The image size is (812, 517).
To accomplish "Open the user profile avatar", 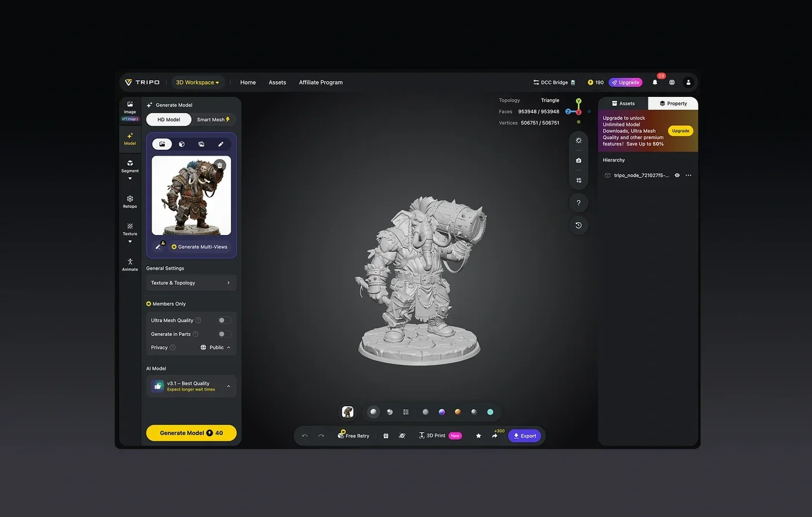I will [688, 82].
